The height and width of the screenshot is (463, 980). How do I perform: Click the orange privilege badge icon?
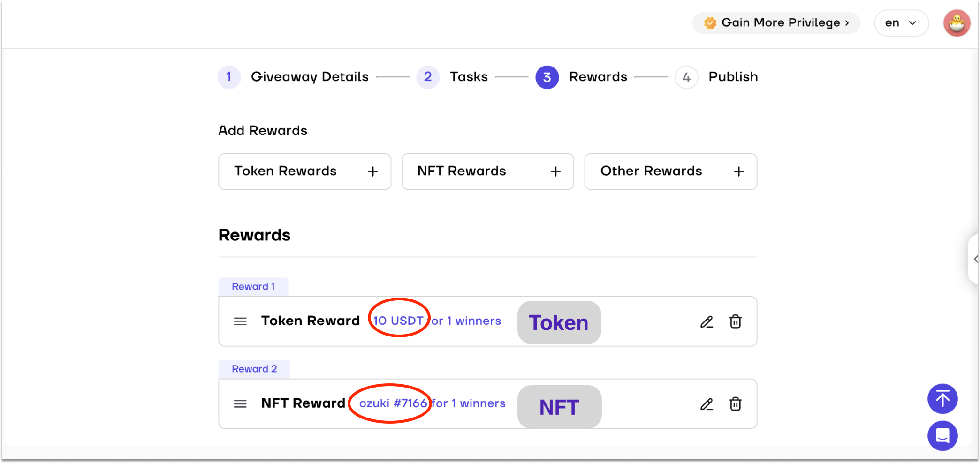(x=710, y=23)
